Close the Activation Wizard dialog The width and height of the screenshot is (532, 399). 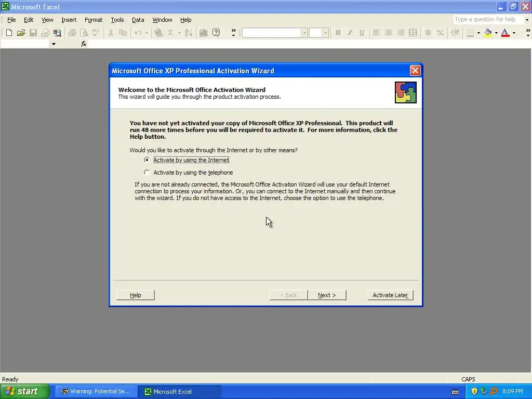click(415, 70)
